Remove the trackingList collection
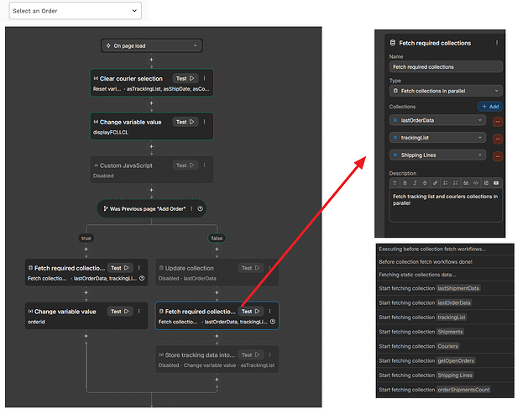The width and height of the screenshot is (528, 420). click(x=498, y=139)
